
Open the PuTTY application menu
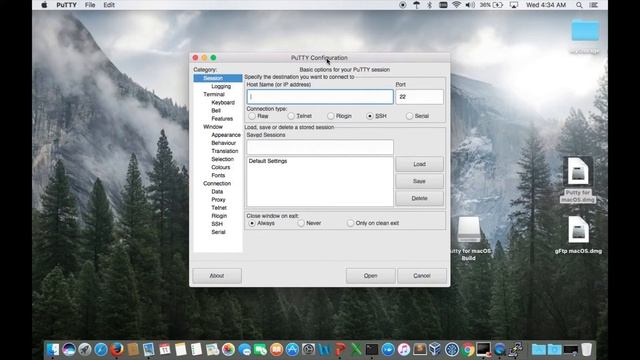click(x=66, y=5)
